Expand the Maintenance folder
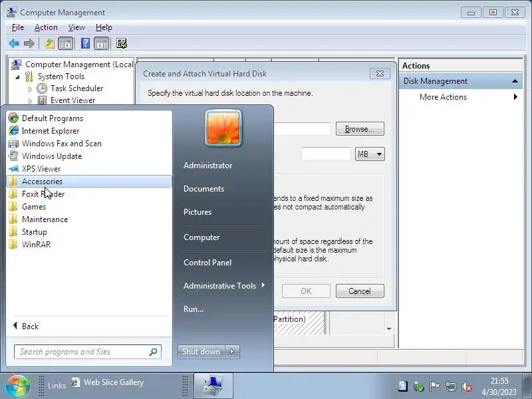Image resolution: width=532 pixels, height=399 pixels. pos(89,219)
